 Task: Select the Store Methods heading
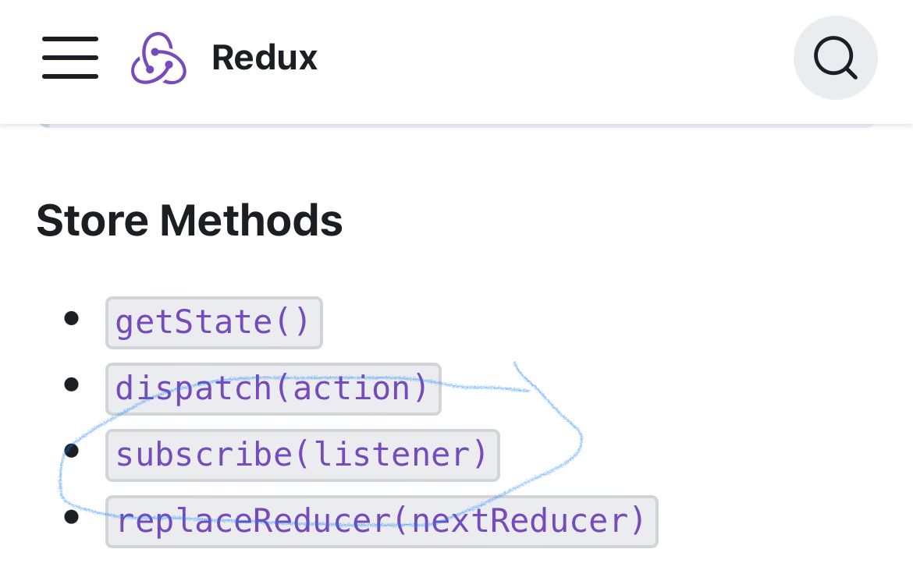(x=190, y=220)
